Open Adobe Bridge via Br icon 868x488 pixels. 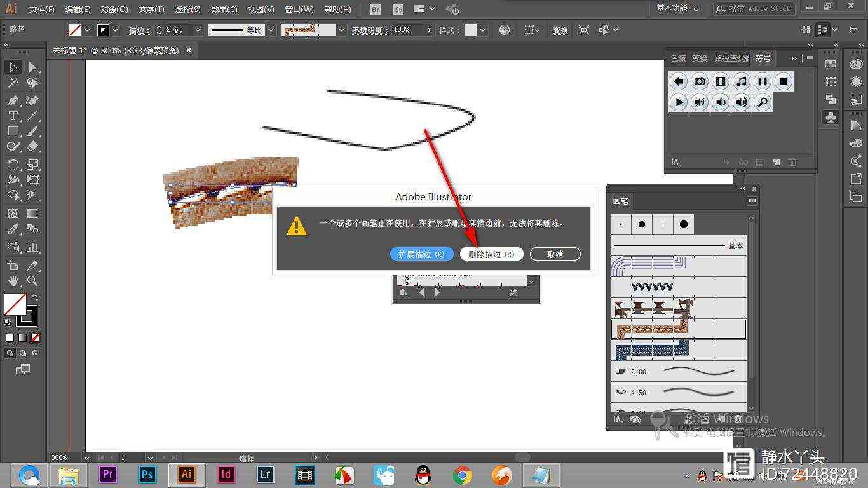[x=376, y=10]
